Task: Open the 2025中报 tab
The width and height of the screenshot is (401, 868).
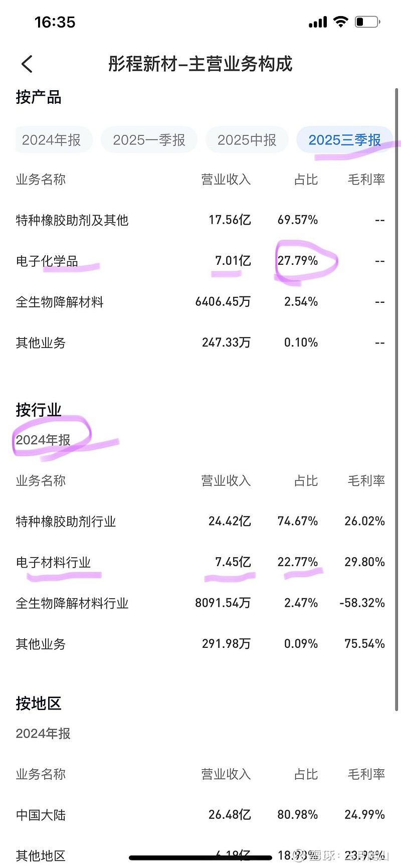Action: pyautogui.click(x=247, y=140)
